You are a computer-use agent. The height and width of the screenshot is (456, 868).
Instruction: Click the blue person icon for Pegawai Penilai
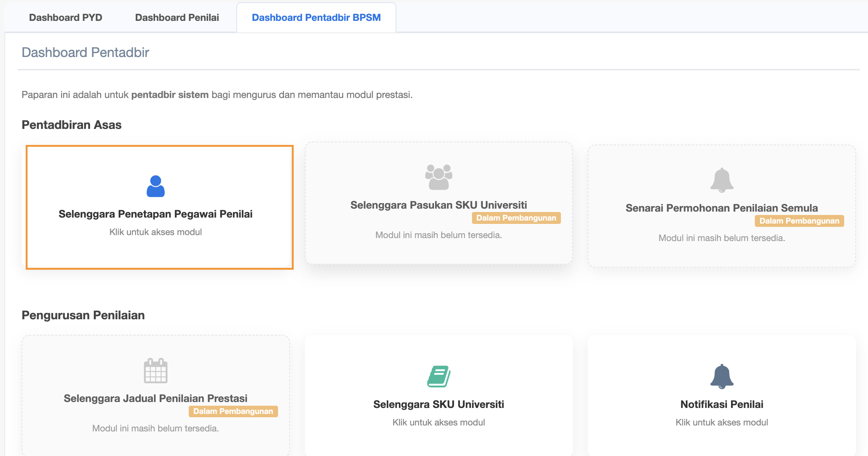[156, 186]
